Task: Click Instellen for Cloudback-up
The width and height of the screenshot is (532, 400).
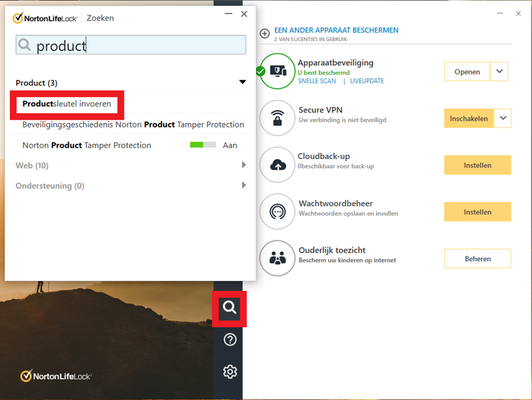Action: click(477, 165)
